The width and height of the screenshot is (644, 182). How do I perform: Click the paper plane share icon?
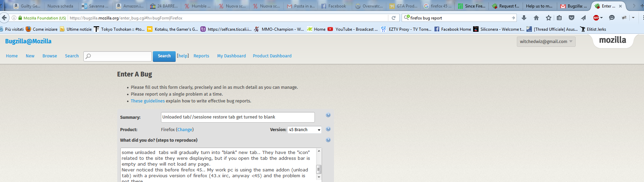583,18
